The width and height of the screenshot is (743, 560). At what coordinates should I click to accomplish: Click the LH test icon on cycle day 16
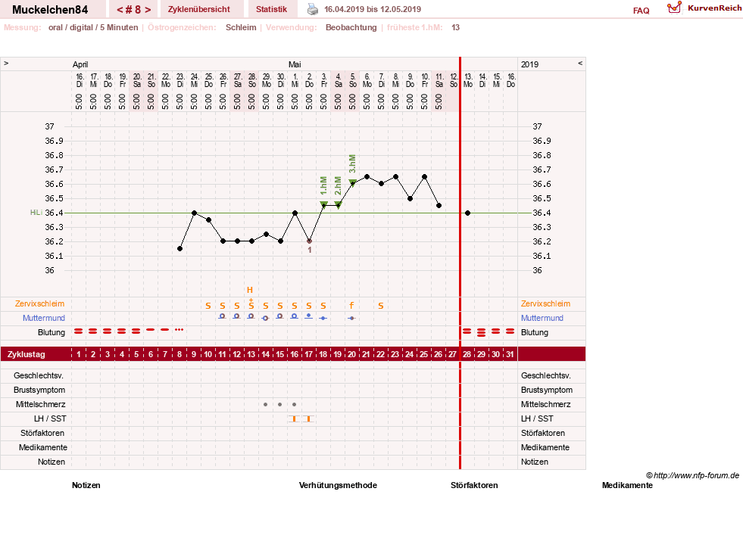coord(295,419)
